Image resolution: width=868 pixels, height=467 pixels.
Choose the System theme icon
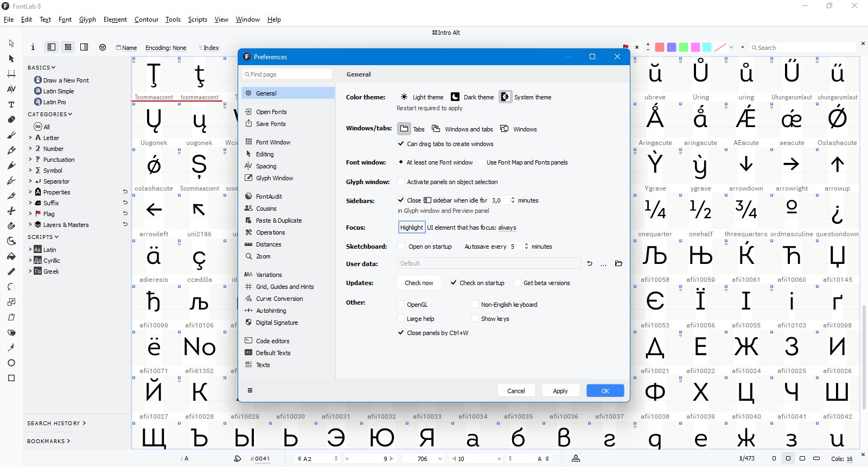click(x=505, y=97)
